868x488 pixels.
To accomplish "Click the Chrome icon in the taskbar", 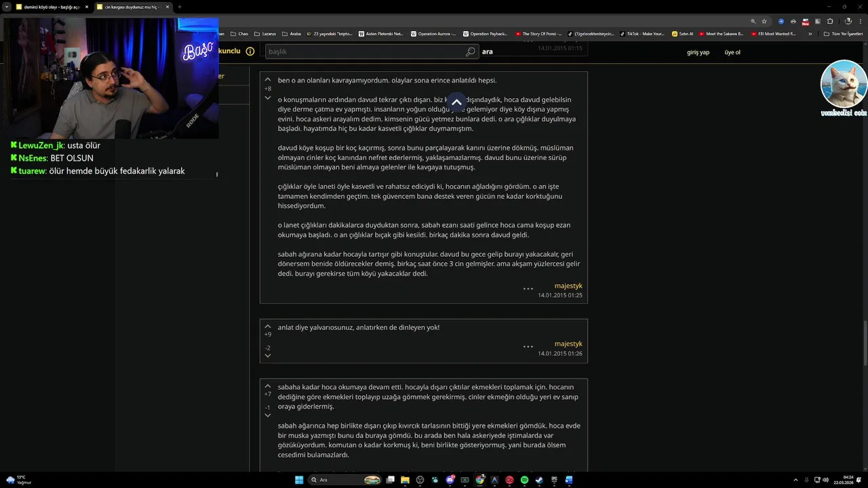I will pyautogui.click(x=479, y=480).
